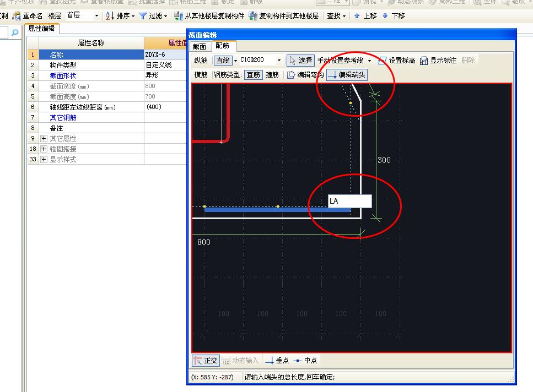
Task: Select straight bar (直筋) type
Action: (x=253, y=75)
